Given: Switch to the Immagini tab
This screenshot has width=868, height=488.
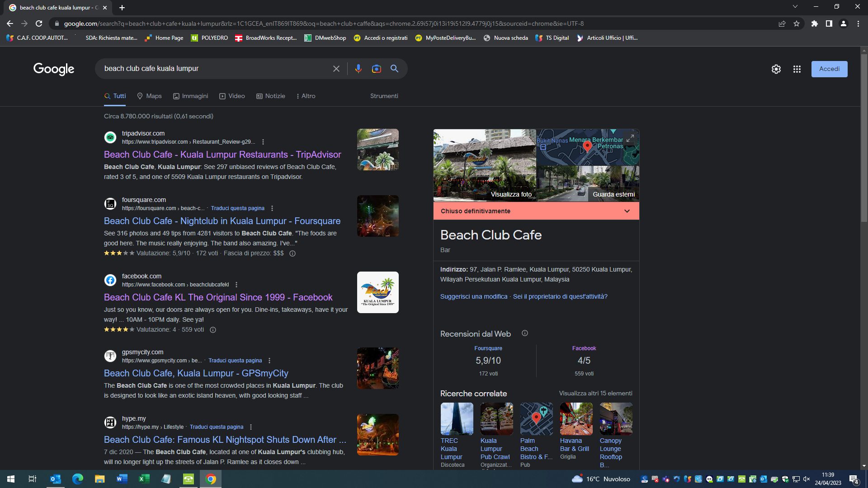Looking at the screenshot, I should [x=190, y=96].
